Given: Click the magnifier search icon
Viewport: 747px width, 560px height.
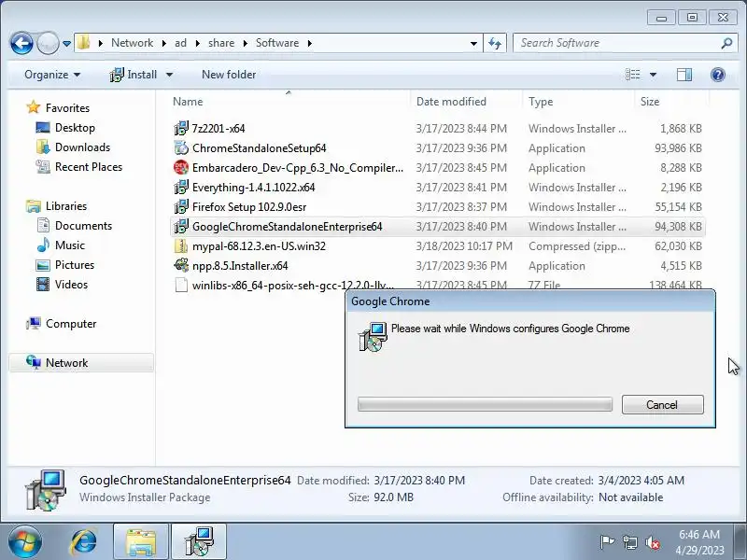Looking at the screenshot, I should [726, 43].
